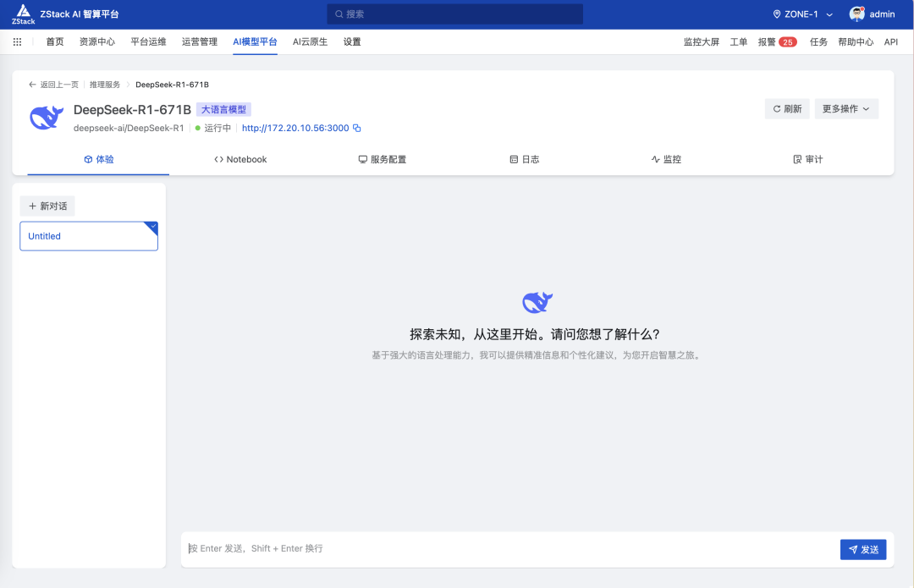Open the 服务配置 tab
Viewport: 914px width, 588px height.
click(382, 159)
